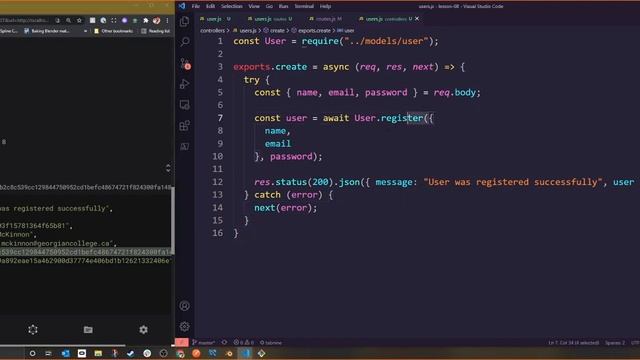Click the gear icon at browser panel bottom
The height and width of the screenshot is (360, 640).
144,330
